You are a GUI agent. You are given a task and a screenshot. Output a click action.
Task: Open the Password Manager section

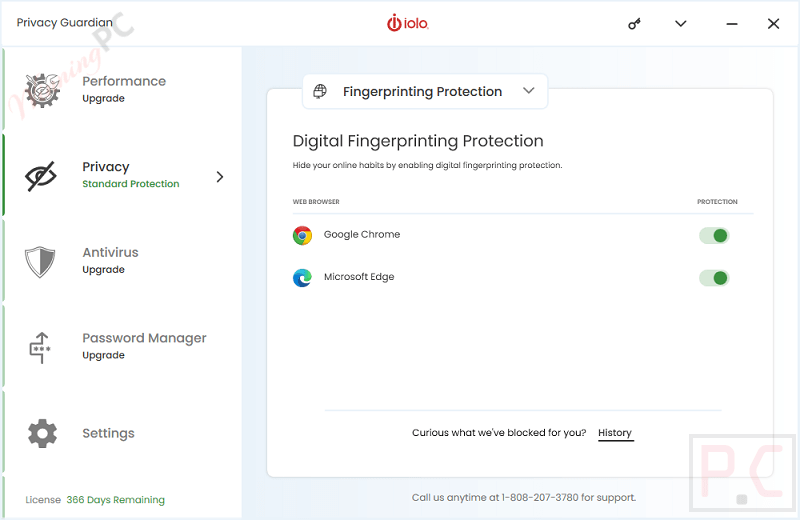tap(122, 346)
